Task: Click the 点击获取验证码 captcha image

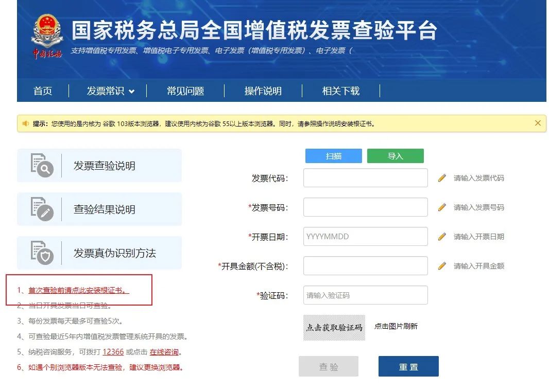Action: coord(334,328)
